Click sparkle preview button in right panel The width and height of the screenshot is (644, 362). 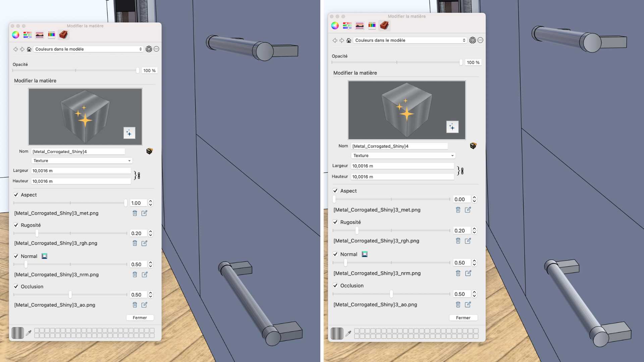(x=452, y=127)
